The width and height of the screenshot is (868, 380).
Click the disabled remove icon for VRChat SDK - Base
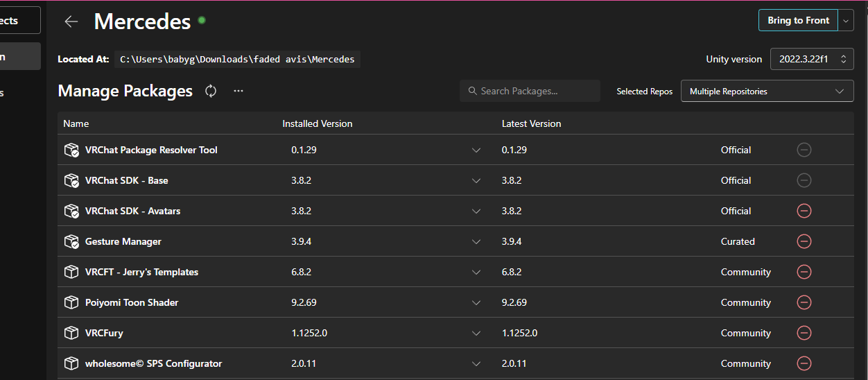tap(804, 180)
